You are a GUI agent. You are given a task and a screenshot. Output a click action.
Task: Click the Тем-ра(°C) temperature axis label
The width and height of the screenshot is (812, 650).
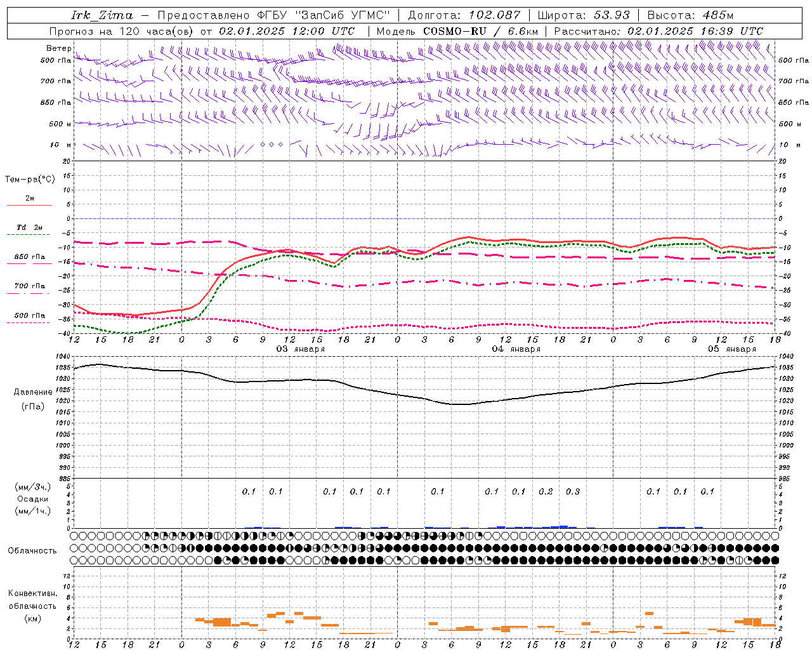[x=30, y=180]
